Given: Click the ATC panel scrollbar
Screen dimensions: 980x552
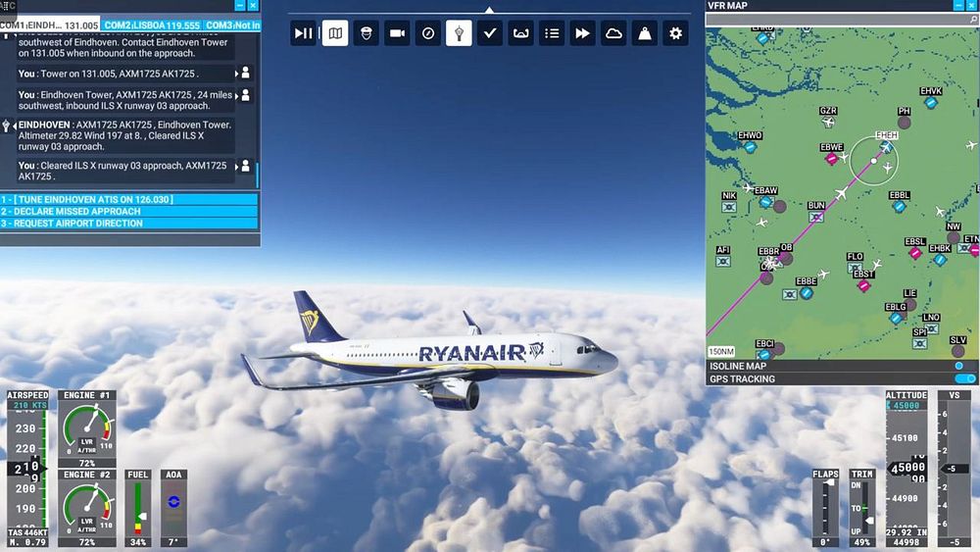Looking at the screenshot, I should coord(257,175).
